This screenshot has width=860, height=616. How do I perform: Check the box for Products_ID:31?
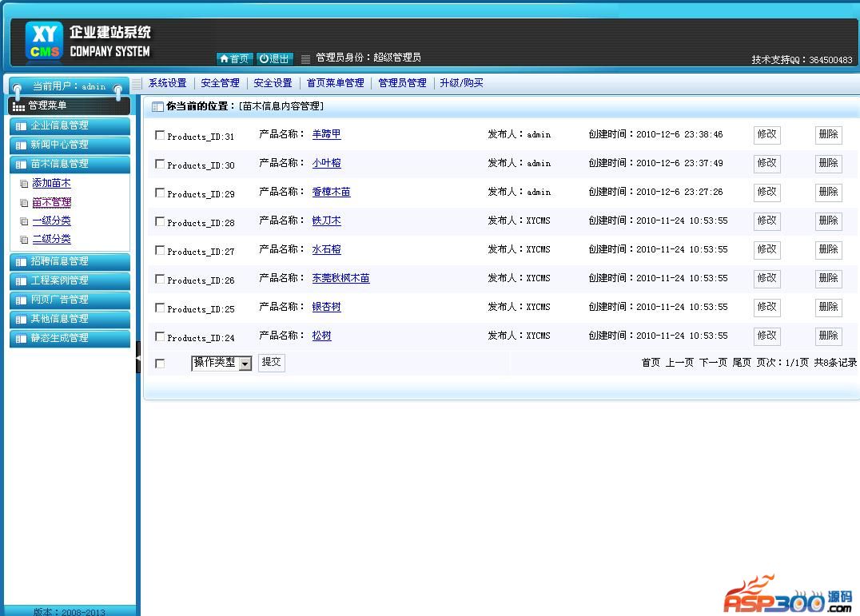tap(160, 135)
